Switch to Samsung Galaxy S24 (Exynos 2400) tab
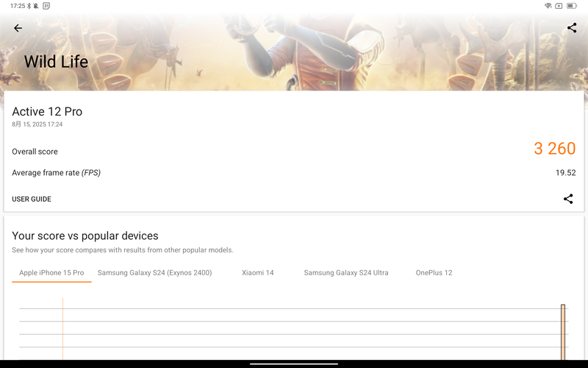Image resolution: width=588 pixels, height=368 pixels. point(154,273)
